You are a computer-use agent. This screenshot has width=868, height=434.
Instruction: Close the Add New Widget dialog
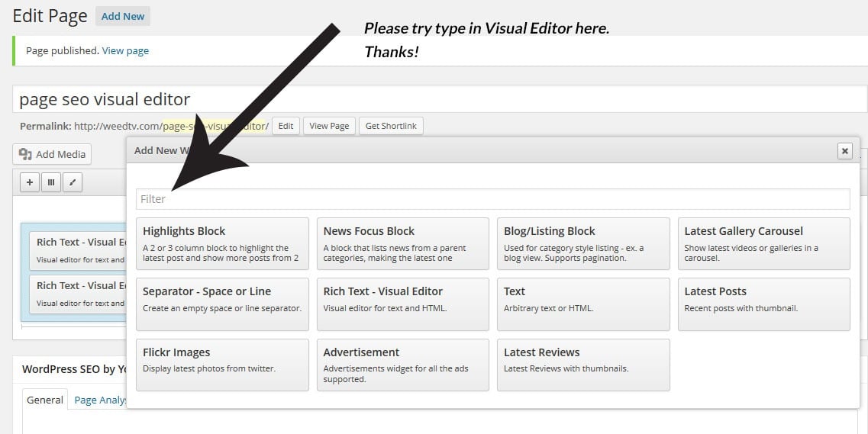click(845, 150)
